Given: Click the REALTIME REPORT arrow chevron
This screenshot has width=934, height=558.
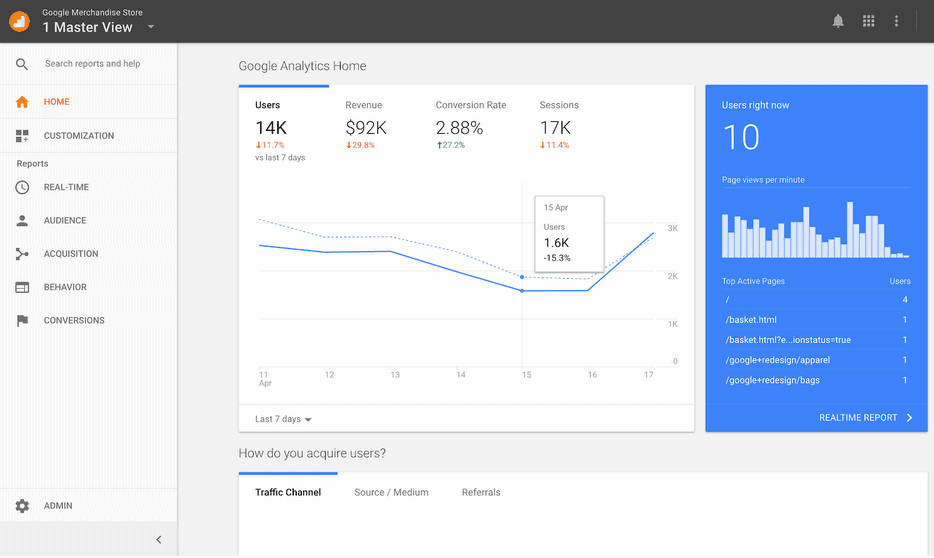Looking at the screenshot, I should point(910,418).
